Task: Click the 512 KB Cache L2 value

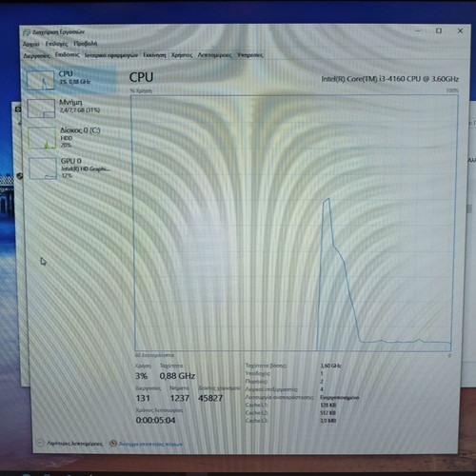Action: (328, 413)
